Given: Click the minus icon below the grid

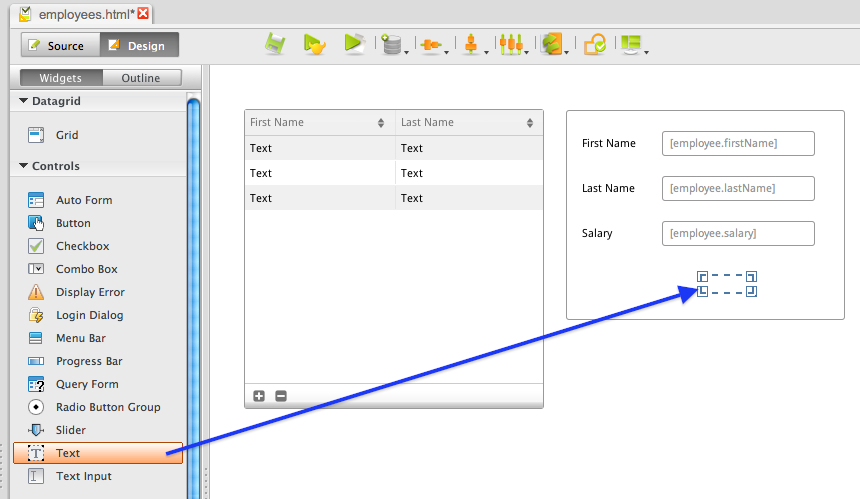Looking at the screenshot, I should pyautogui.click(x=281, y=396).
